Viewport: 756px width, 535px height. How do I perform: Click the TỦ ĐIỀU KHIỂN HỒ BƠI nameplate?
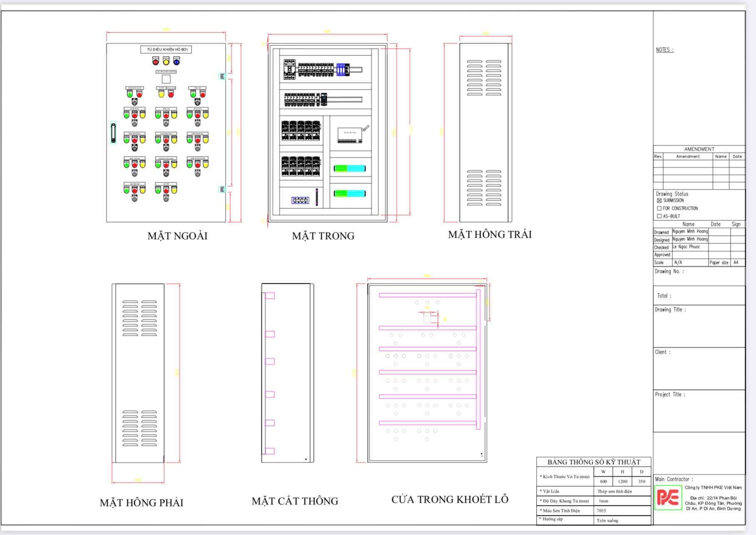point(166,50)
